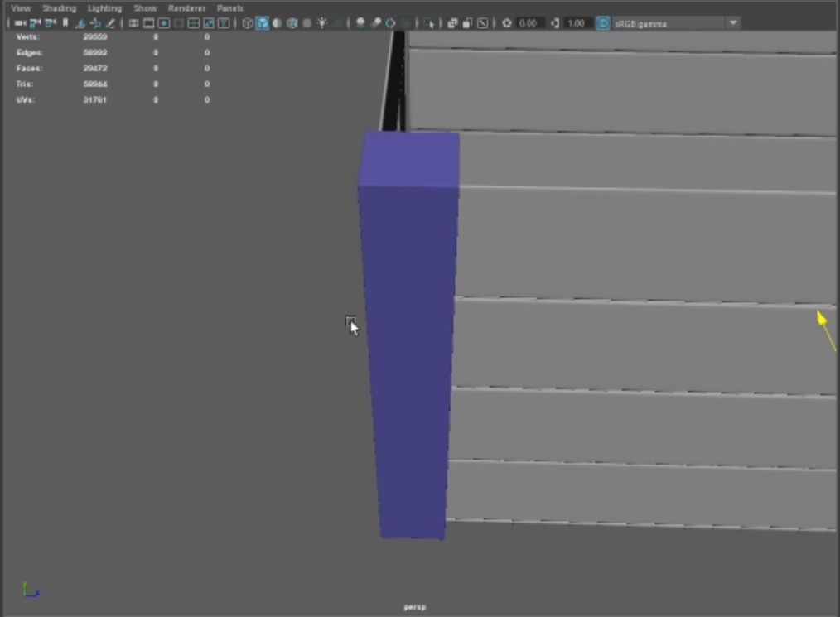Image resolution: width=840 pixels, height=617 pixels.
Task: Toggle the resolution gate overlay
Action: (163, 23)
